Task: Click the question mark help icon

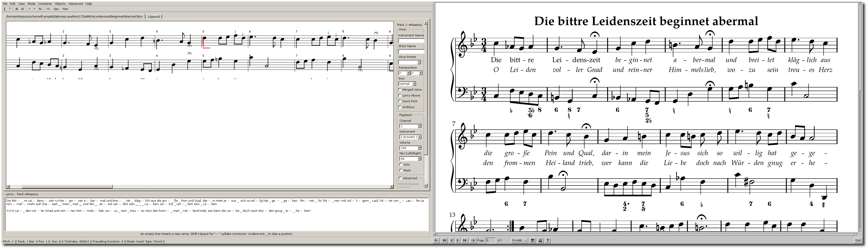Action: coord(548,240)
